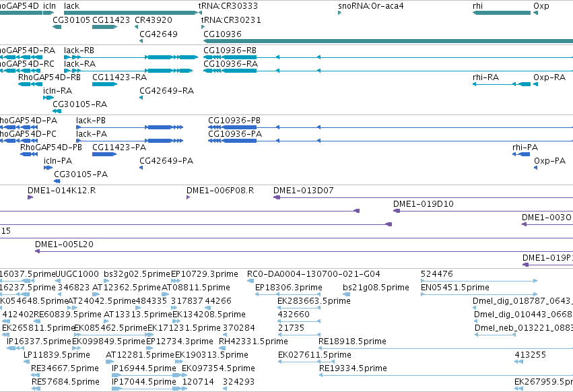Select the CG11423-PA protein label
The image size is (573, 392).
(119, 148)
